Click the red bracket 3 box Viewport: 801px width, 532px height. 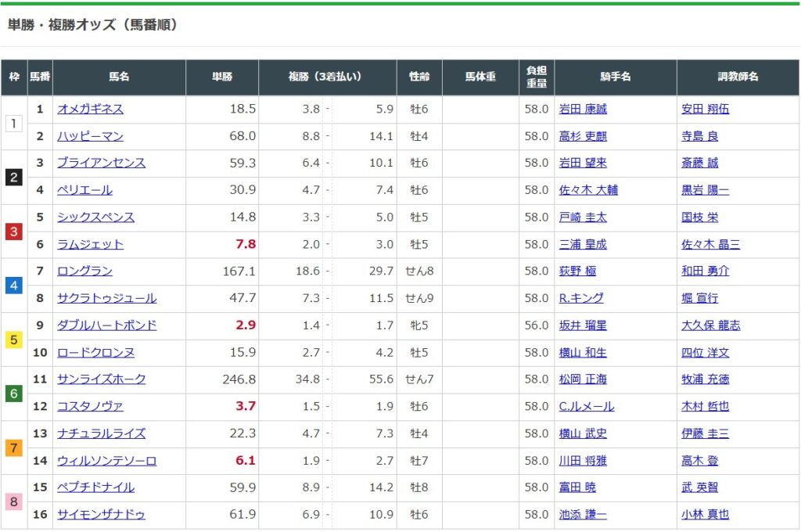[14, 231]
